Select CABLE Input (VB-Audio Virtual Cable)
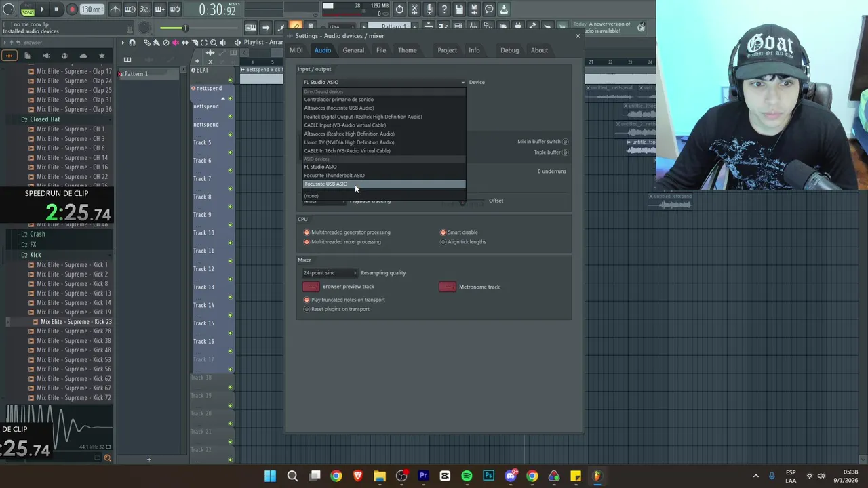The height and width of the screenshot is (488, 868). tap(384, 125)
